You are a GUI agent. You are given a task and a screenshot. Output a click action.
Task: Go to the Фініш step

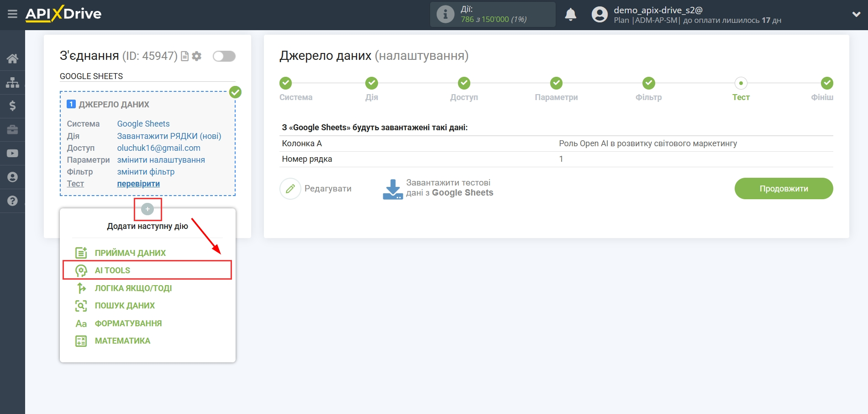click(x=827, y=83)
